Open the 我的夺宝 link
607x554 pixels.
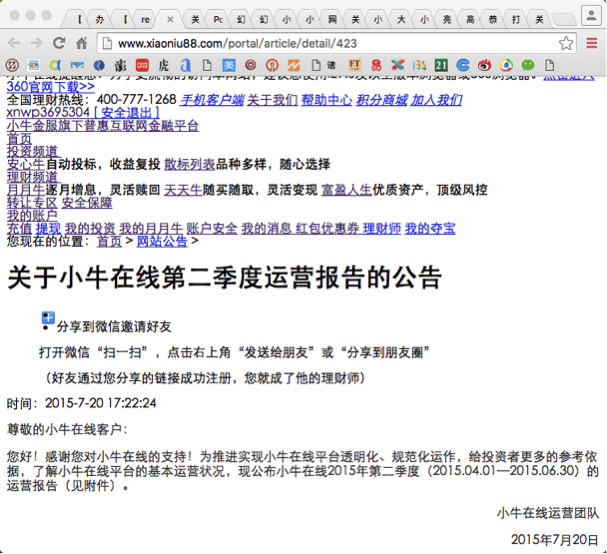click(x=430, y=228)
